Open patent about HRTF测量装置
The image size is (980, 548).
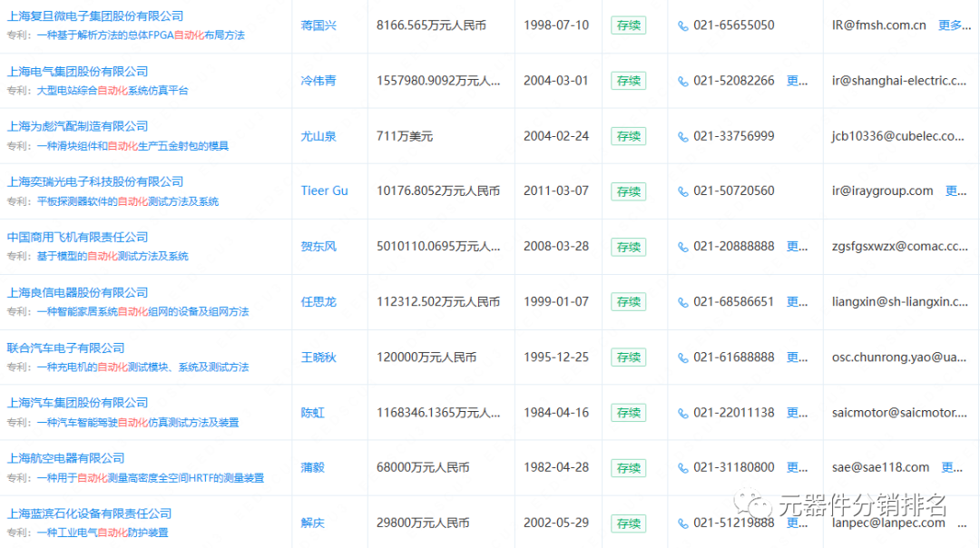click(x=150, y=478)
